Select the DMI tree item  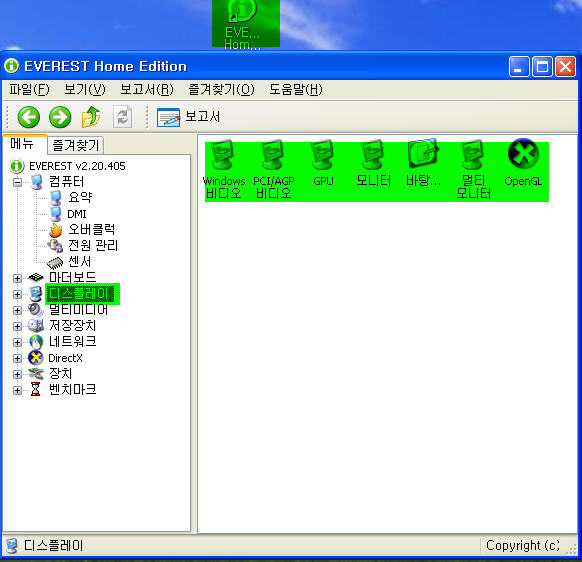(x=77, y=214)
